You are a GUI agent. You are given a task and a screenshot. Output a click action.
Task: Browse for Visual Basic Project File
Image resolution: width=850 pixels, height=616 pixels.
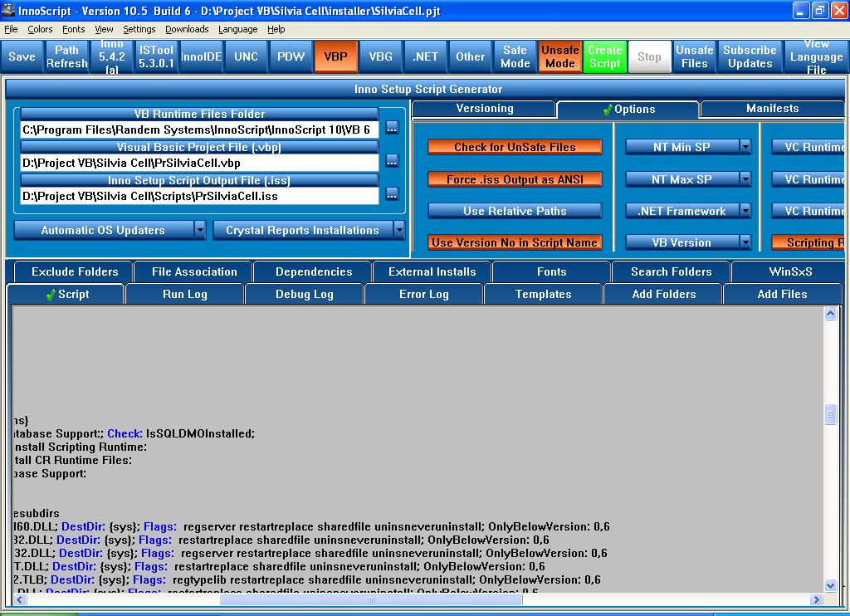click(392, 161)
